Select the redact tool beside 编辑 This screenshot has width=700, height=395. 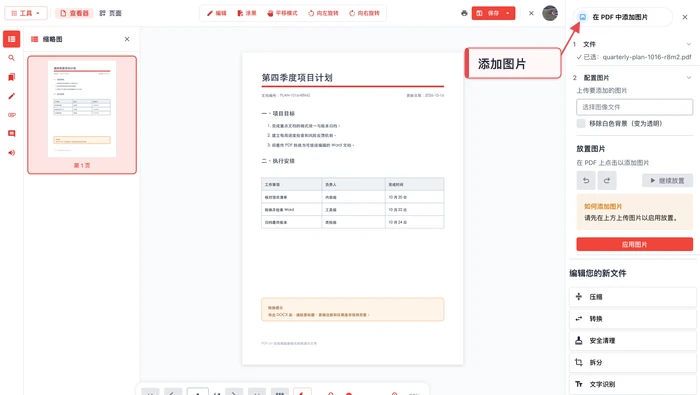(x=246, y=13)
